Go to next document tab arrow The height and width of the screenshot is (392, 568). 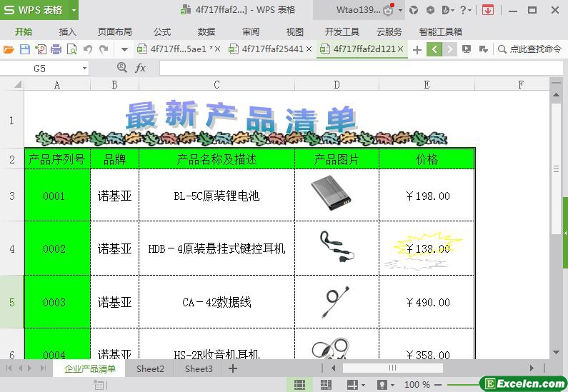click(449, 49)
